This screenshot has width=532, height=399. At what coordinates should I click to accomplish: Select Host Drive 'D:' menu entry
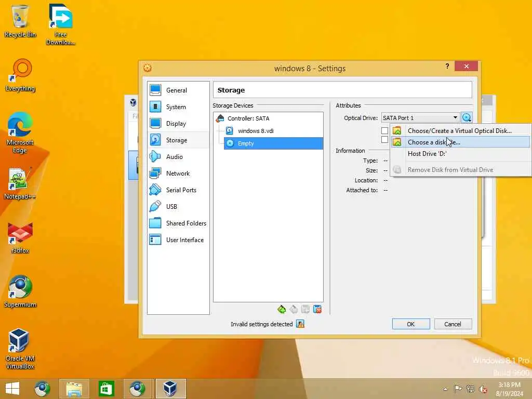461,154
